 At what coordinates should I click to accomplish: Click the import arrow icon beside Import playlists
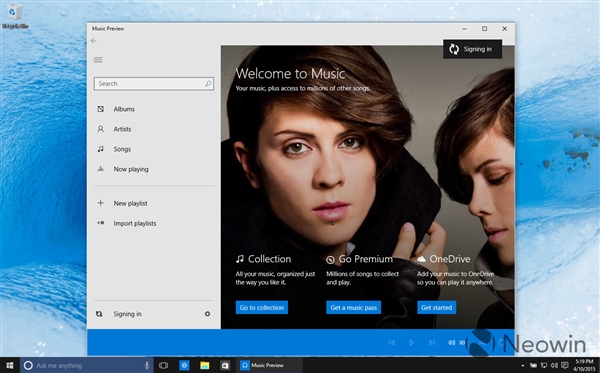(100, 223)
